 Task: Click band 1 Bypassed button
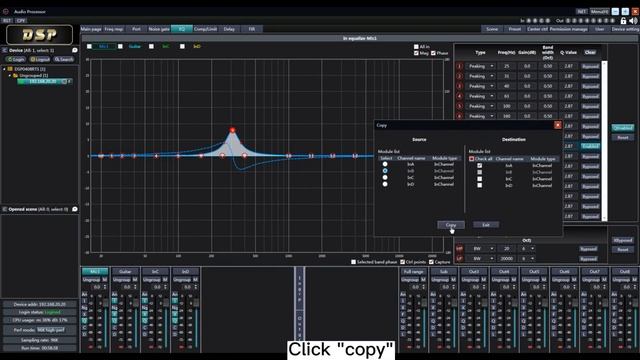click(590, 66)
